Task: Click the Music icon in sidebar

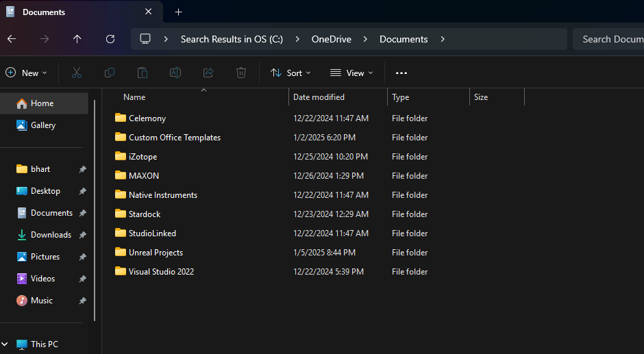Action: 22,300
